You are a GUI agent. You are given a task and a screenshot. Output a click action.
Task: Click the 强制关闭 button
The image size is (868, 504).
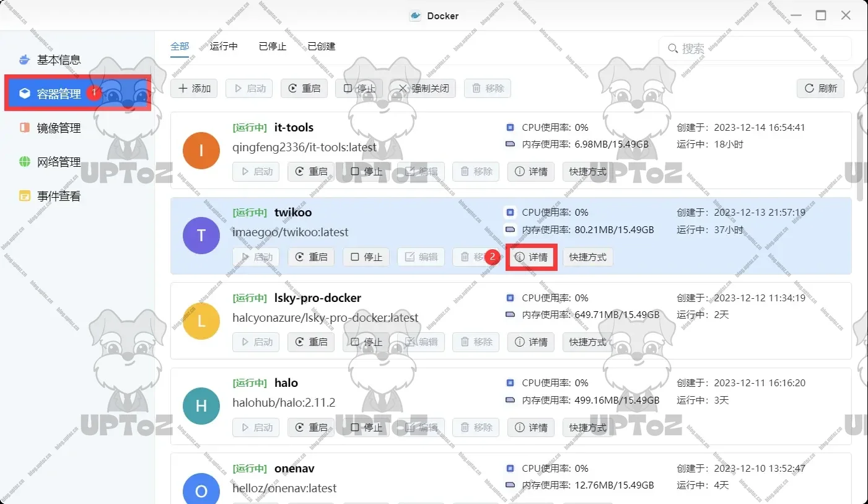[x=423, y=88]
